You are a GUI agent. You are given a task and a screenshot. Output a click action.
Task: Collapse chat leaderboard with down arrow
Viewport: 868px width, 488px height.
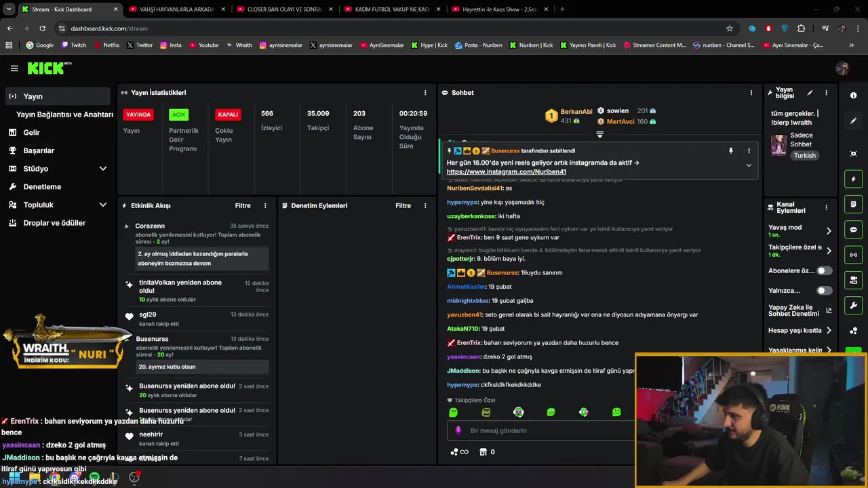point(599,135)
